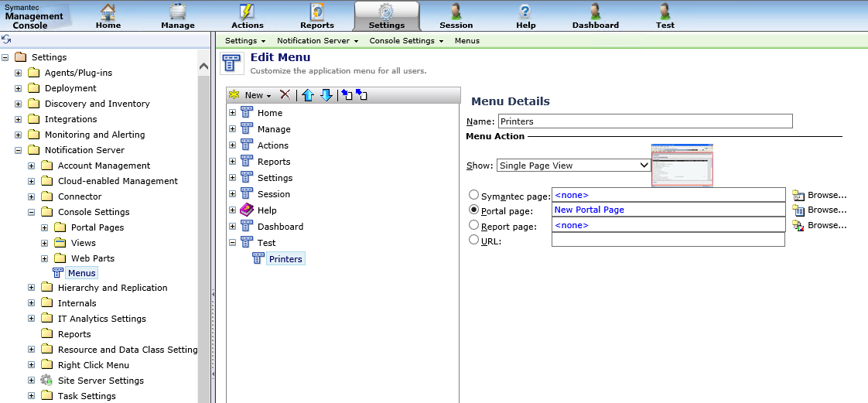Open the Show dropdown set to Single Page View
This screenshot has width=868, height=403.
(573, 165)
